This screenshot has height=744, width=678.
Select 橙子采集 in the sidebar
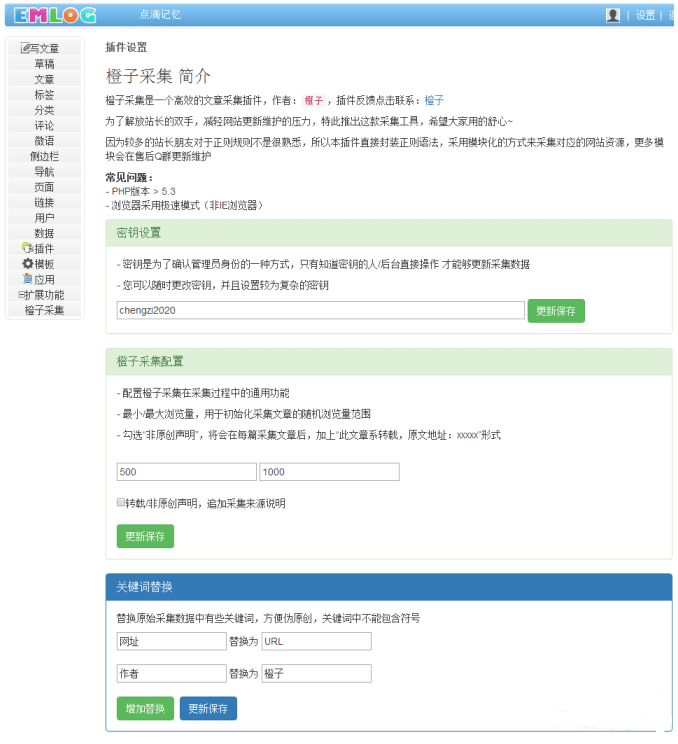(x=44, y=310)
